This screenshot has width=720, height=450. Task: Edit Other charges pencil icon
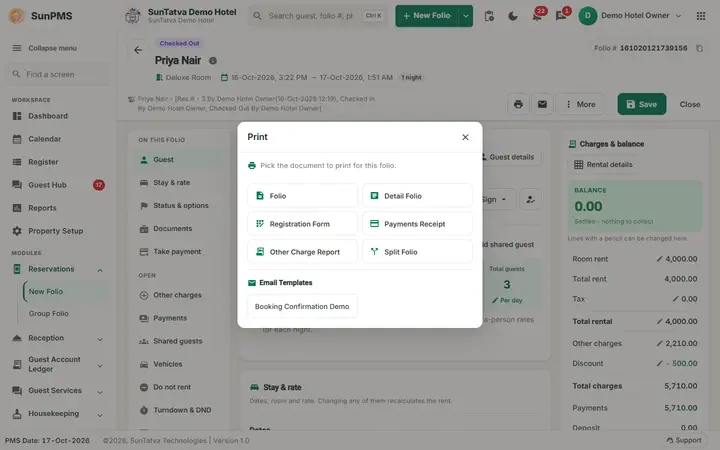(659, 343)
